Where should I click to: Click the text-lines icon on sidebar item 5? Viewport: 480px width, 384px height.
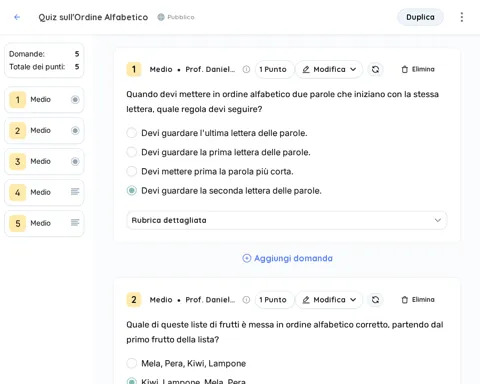click(75, 222)
